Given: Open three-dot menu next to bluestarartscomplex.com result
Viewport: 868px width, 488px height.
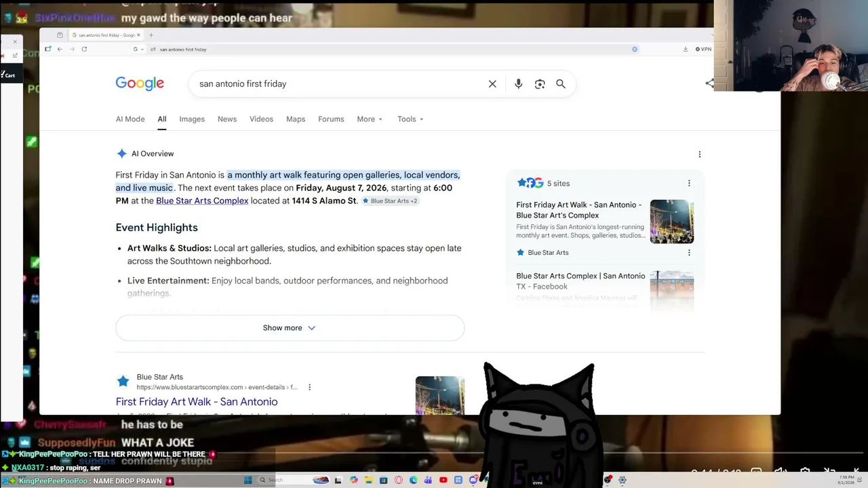Looking at the screenshot, I should 309,387.
